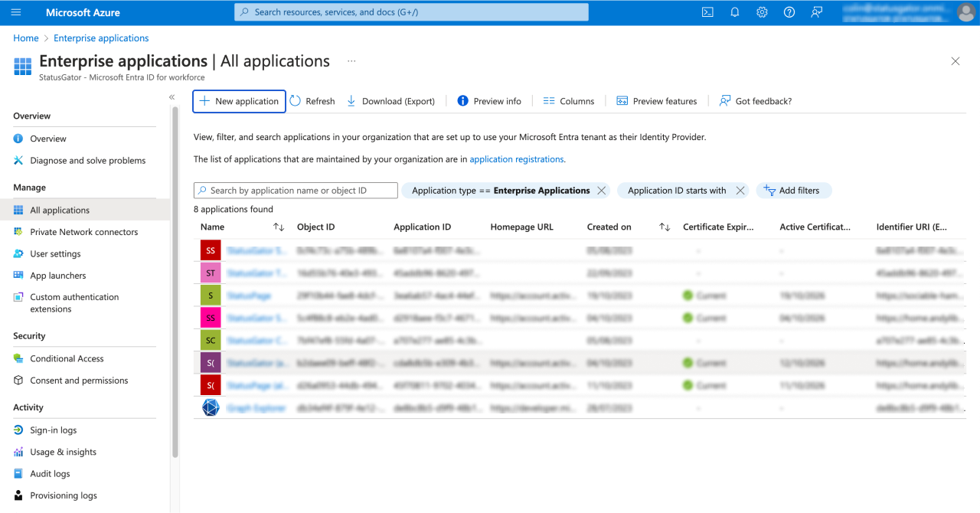
Task: Open Private Network connectors
Action: (84, 232)
